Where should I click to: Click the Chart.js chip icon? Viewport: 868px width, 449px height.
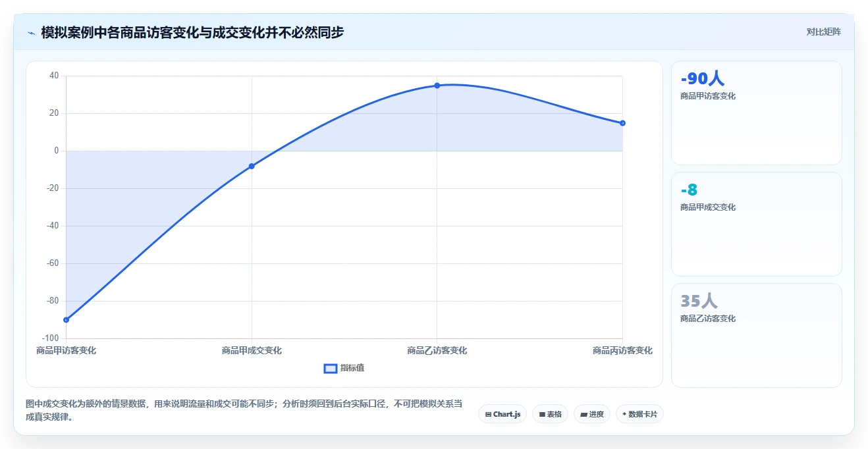pos(488,415)
